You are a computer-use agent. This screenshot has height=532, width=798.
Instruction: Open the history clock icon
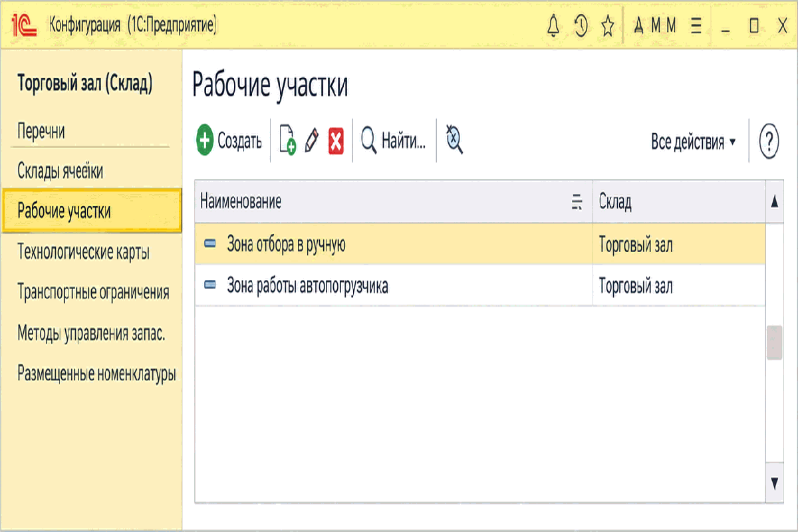(x=581, y=25)
